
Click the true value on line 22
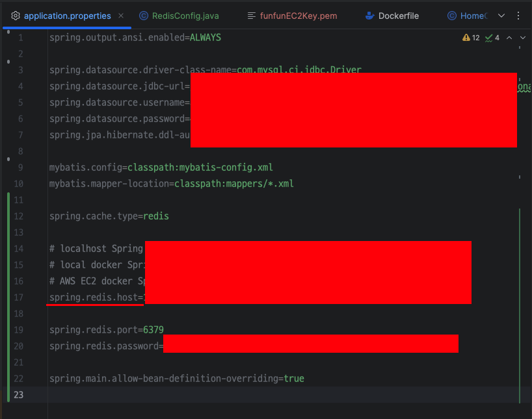294,379
